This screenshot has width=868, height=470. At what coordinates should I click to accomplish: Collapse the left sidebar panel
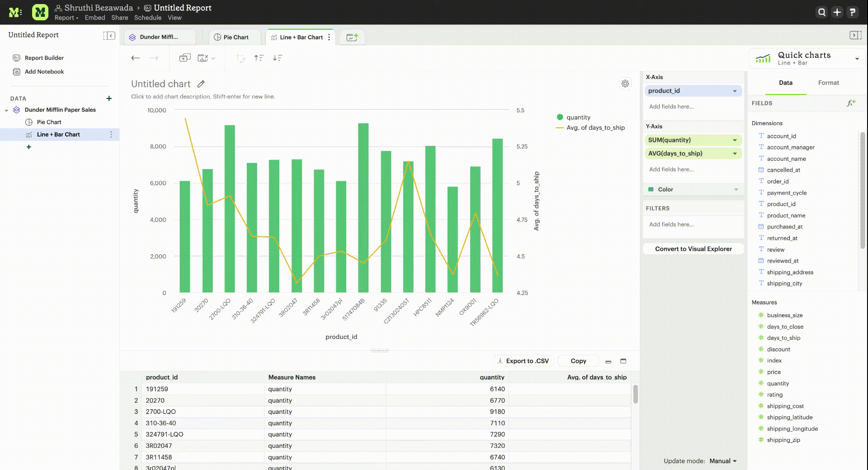(x=109, y=36)
